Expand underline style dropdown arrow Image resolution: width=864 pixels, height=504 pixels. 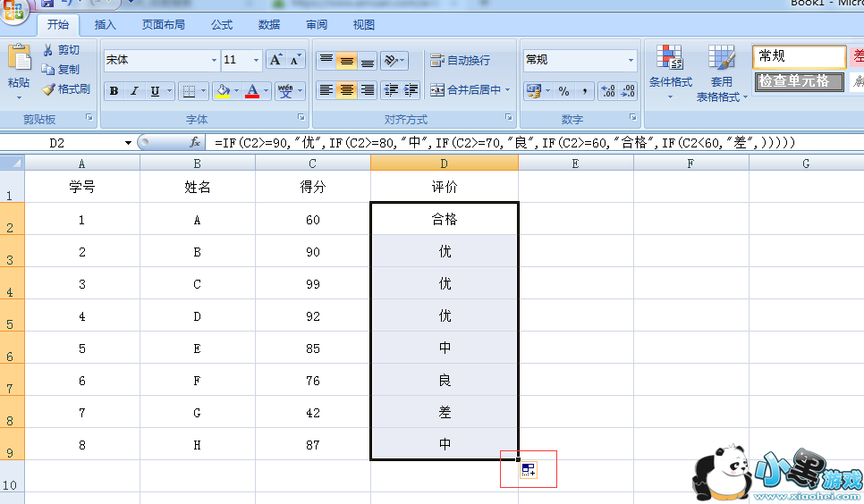click(169, 91)
